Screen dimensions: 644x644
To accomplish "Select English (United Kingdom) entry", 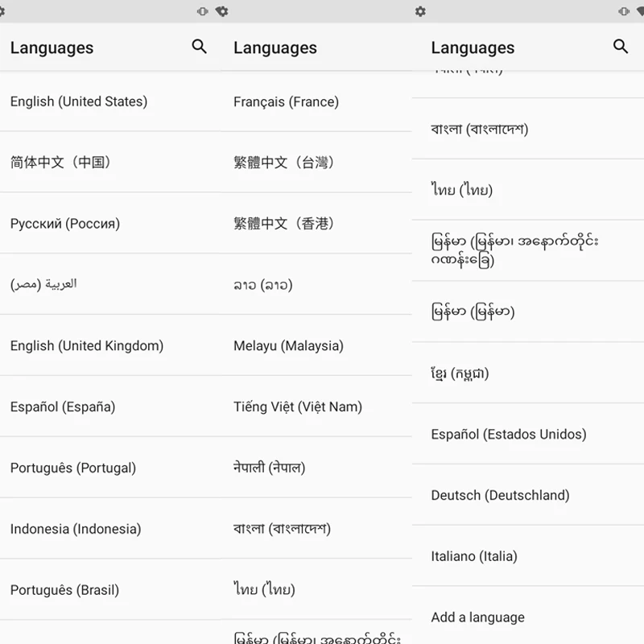I will [111, 345].
